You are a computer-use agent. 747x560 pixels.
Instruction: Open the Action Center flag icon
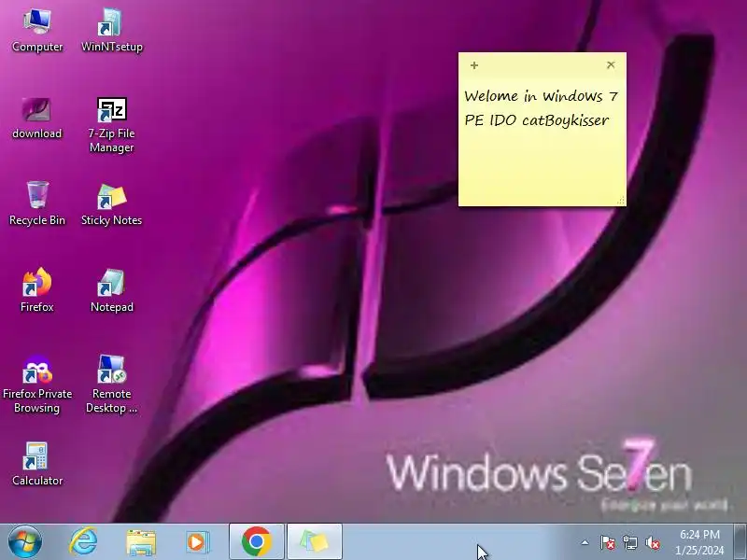(x=608, y=542)
